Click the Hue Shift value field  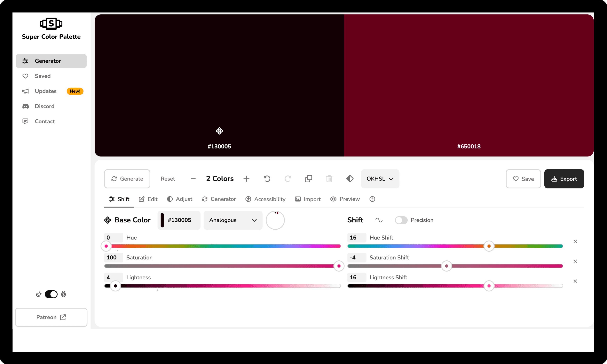(357, 238)
